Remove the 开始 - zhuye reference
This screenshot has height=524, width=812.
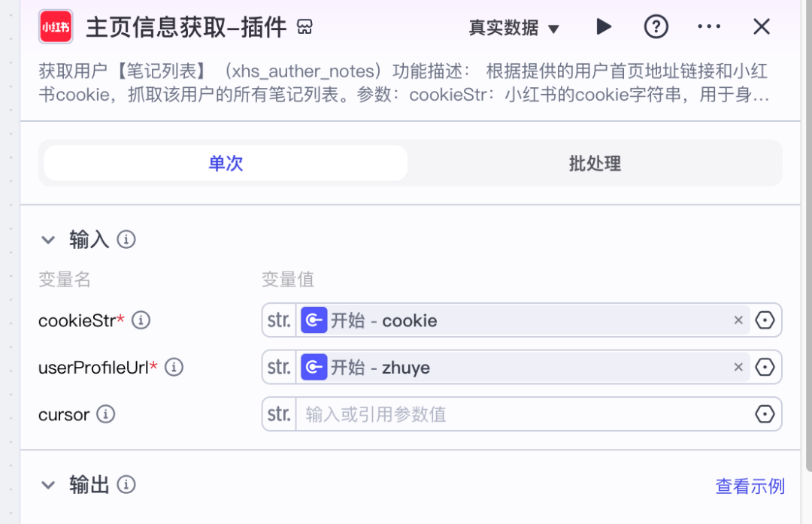click(x=738, y=367)
